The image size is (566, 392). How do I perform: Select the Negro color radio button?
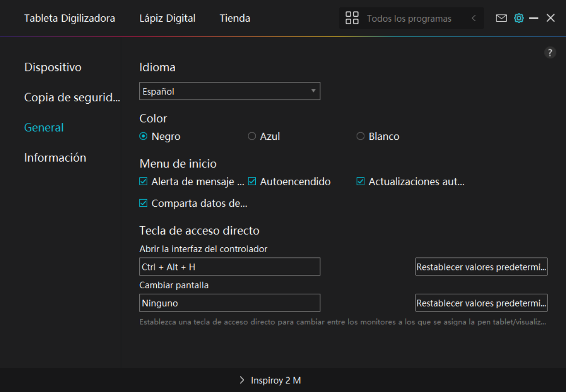click(143, 136)
